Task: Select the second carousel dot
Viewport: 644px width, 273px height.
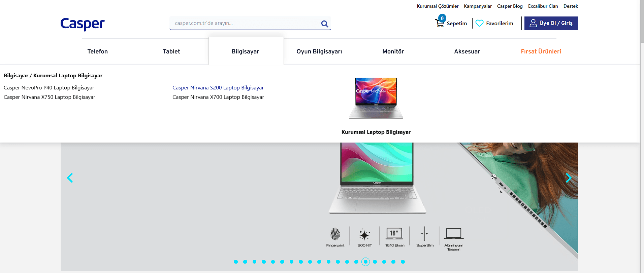Action: click(245, 262)
